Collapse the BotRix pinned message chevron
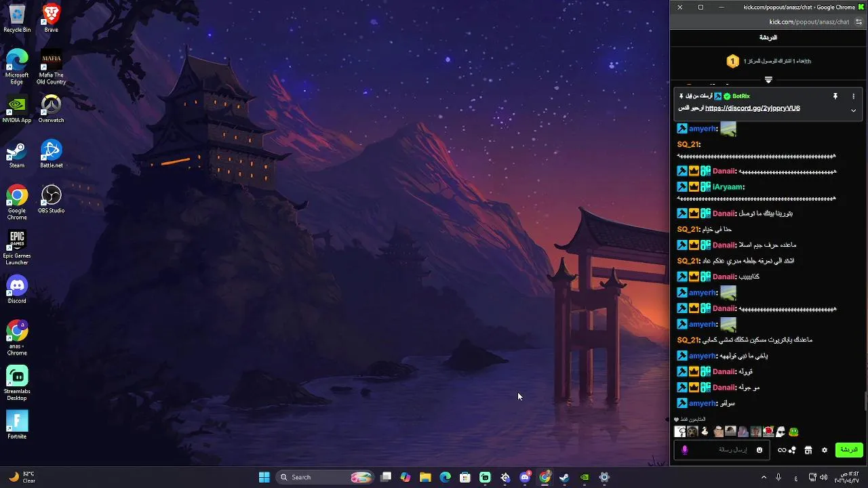This screenshot has height=488, width=868. click(853, 110)
